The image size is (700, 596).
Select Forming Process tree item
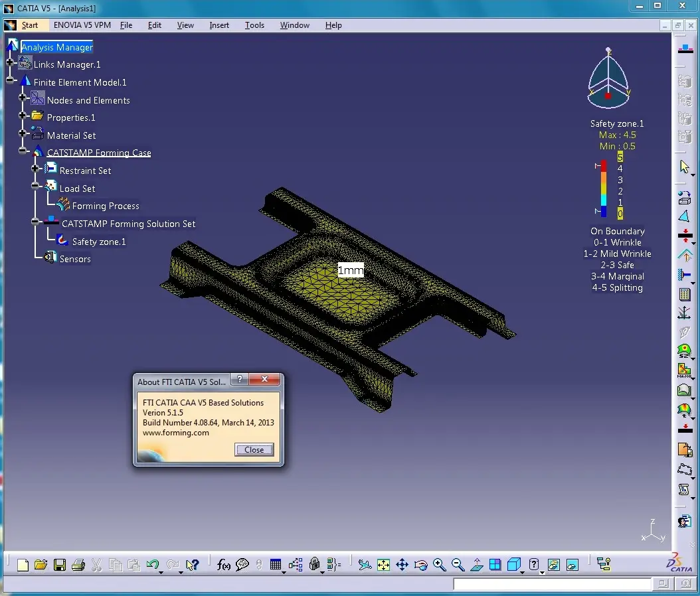106,206
